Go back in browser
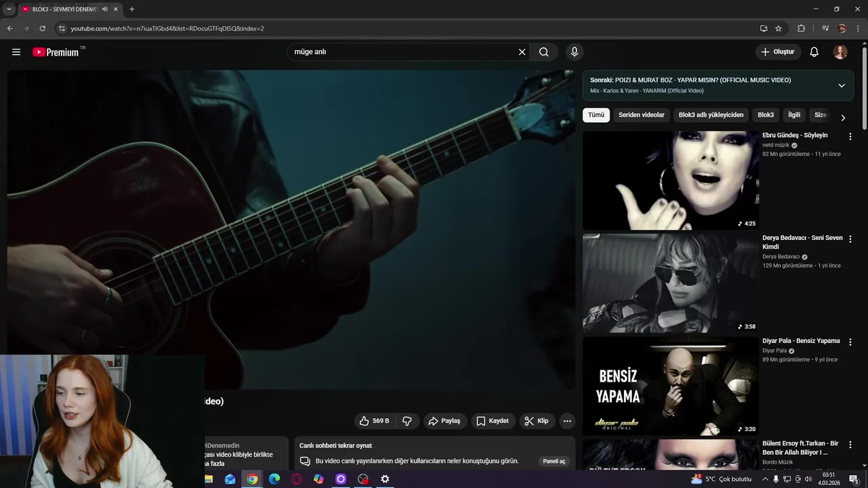The width and height of the screenshot is (868, 488). pos(9,28)
